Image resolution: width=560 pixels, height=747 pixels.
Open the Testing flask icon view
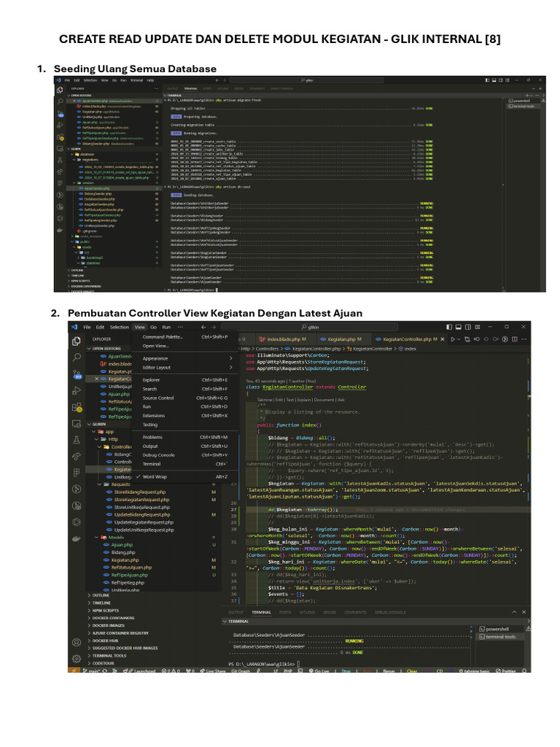pos(76,441)
